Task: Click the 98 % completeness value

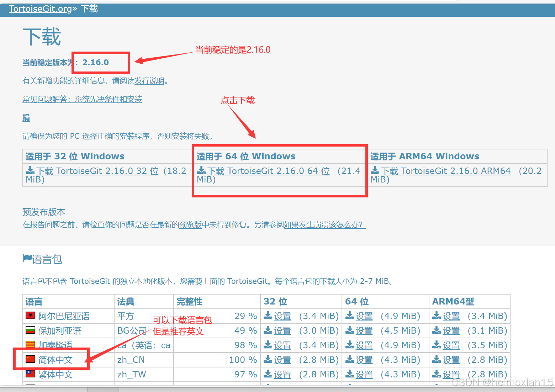Action: tap(245, 345)
